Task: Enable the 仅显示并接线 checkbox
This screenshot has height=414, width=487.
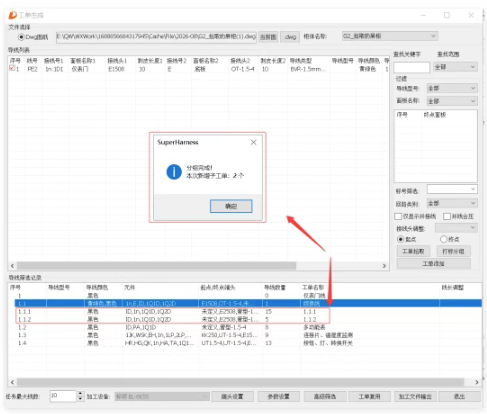Action: (398, 216)
